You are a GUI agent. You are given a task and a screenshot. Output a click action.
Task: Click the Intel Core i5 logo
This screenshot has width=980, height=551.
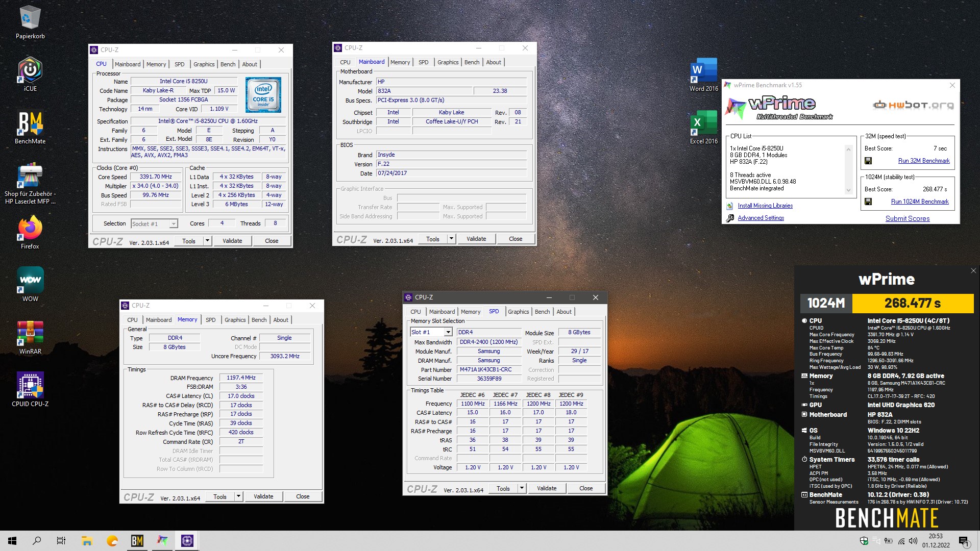pyautogui.click(x=263, y=95)
